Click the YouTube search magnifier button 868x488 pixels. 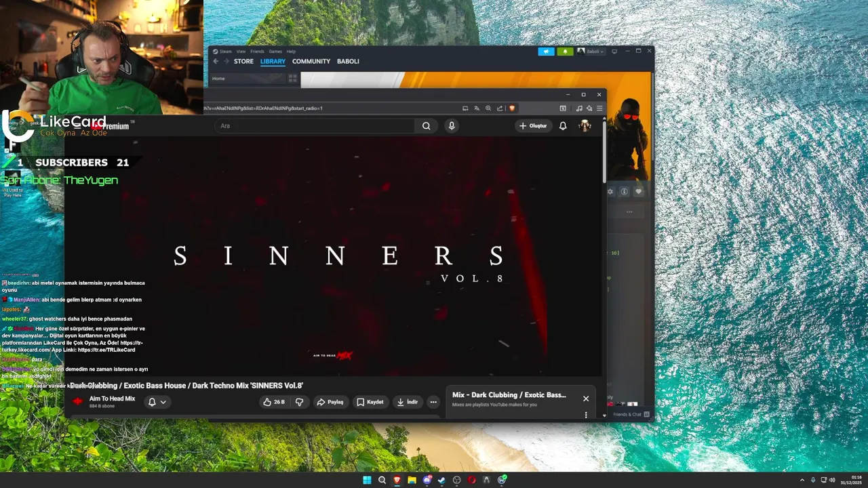(426, 126)
